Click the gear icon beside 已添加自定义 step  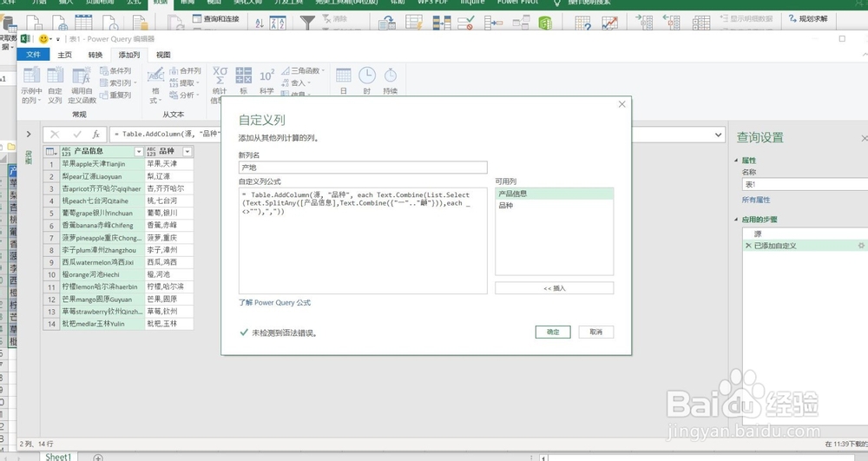coord(861,245)
